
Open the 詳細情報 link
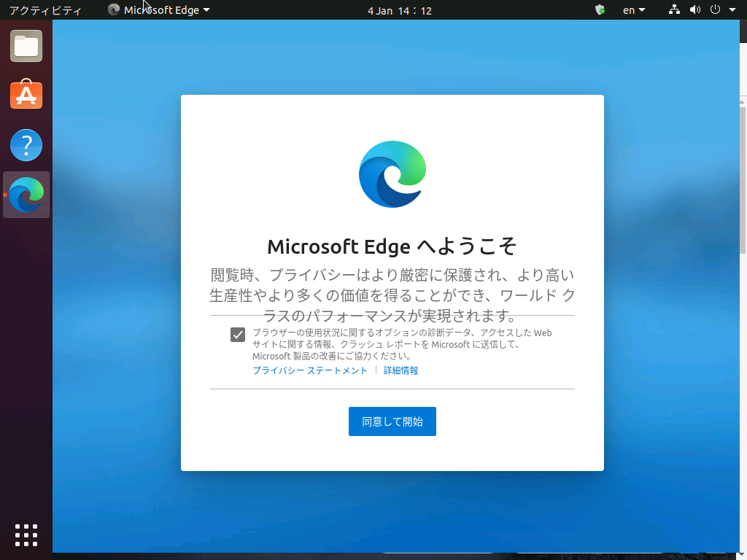[400, 370]
